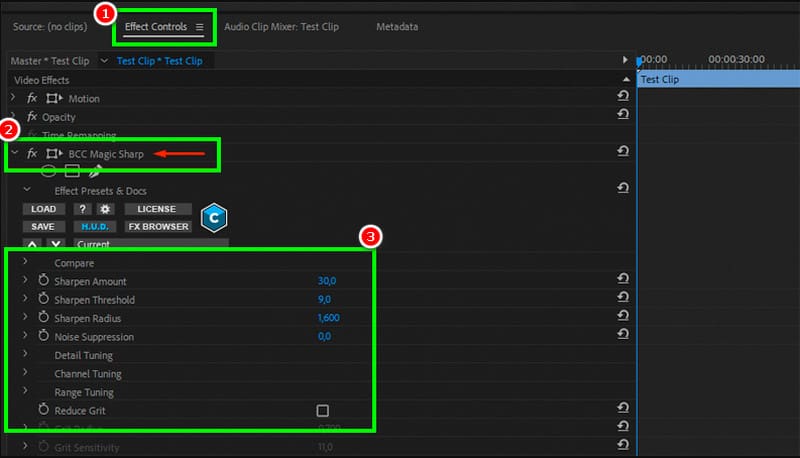Open the Metadata tab
Viewport: 800px width, 458px height.
(397, 27)
